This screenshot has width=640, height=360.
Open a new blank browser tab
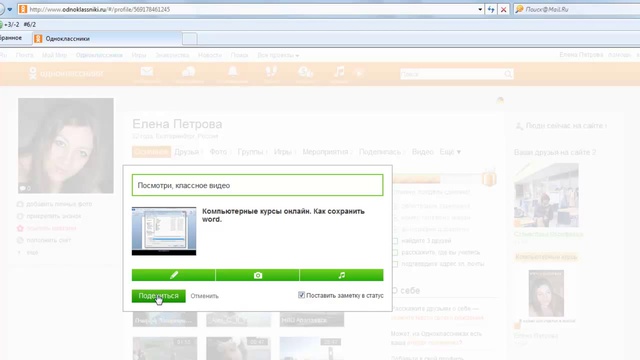[189, 39]
